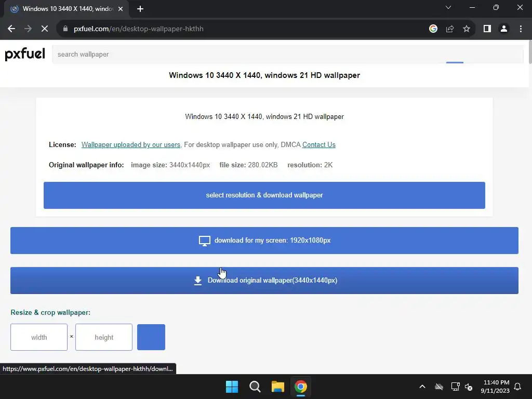This screenshot has height=399, width=532.
Task: View site information lock icon
Action: pos(65,29)
